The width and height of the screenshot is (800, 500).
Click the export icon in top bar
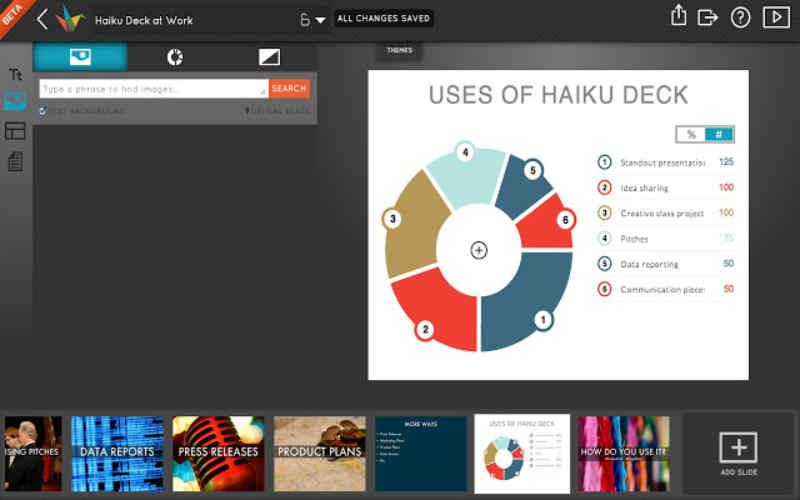pos(708,17)
